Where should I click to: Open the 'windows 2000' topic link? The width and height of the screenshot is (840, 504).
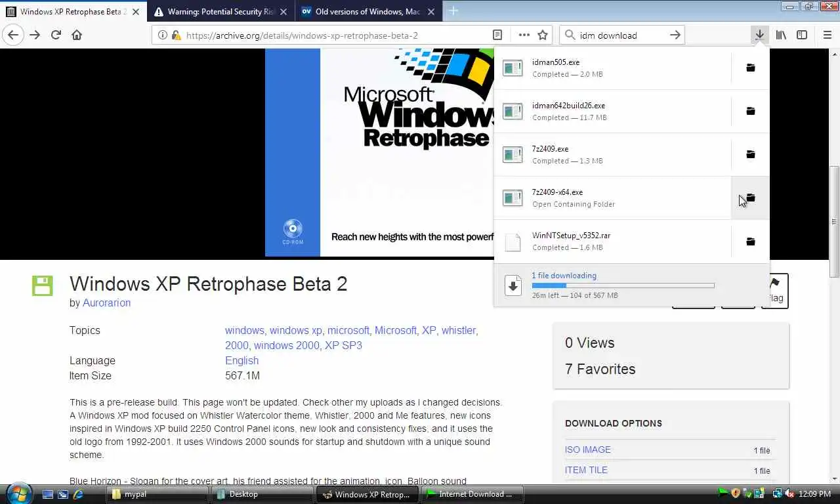[x=286, y=345]
